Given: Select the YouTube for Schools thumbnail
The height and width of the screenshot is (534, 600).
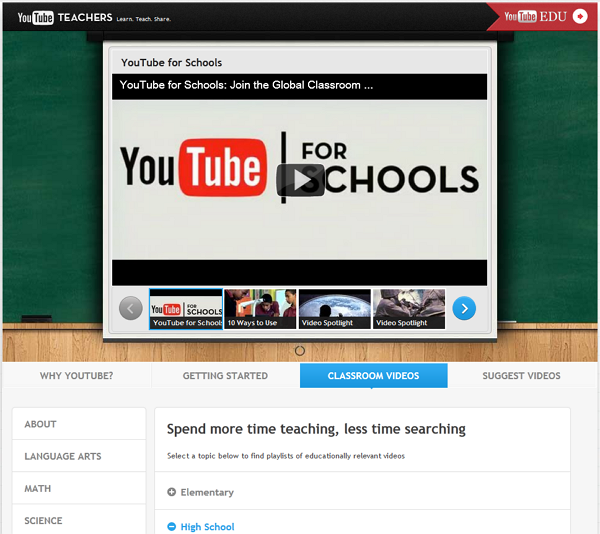Looking at the screenshot, I should pos(186,309).
